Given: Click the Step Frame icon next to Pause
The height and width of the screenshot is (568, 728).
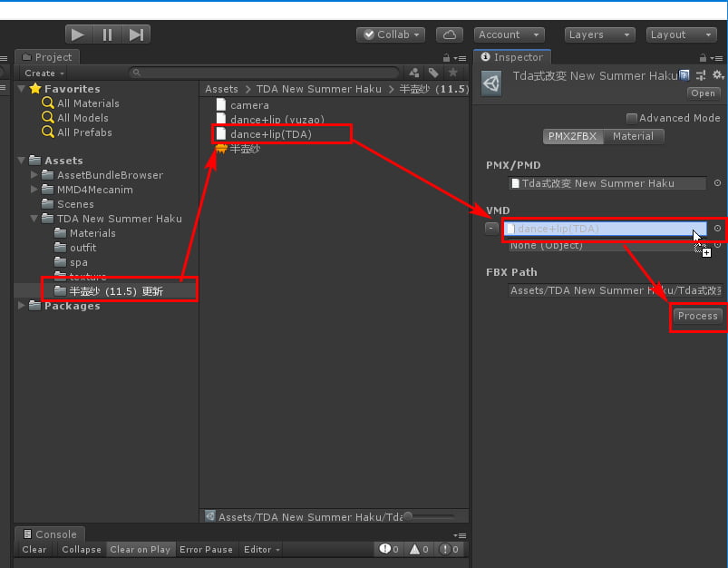Looking at the screenshot, I should pos(136,34).
